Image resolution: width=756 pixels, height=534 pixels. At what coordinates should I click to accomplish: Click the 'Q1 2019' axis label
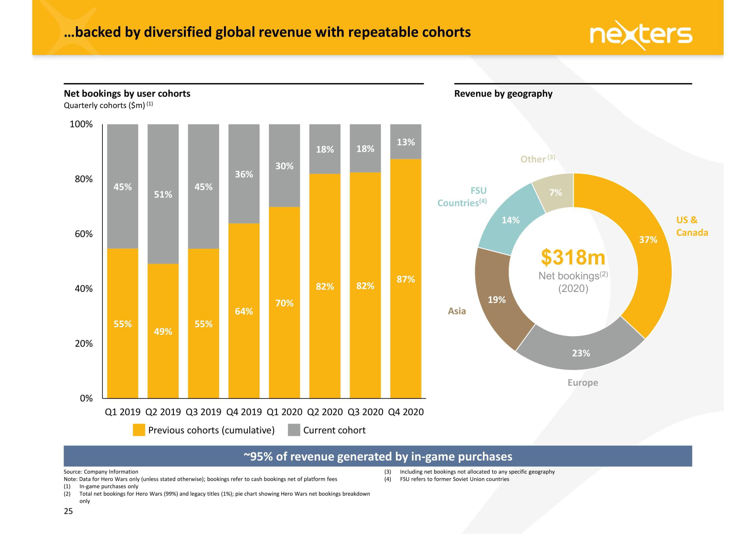pos(122,412)
